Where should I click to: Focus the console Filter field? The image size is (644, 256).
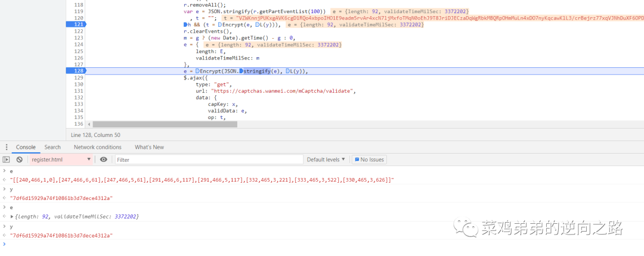[209, 160]
